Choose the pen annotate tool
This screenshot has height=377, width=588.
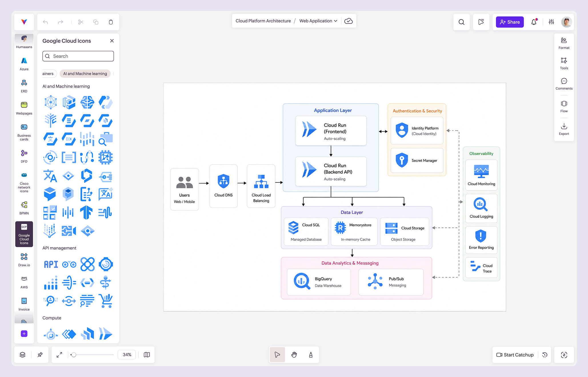[x=311, y=355]
